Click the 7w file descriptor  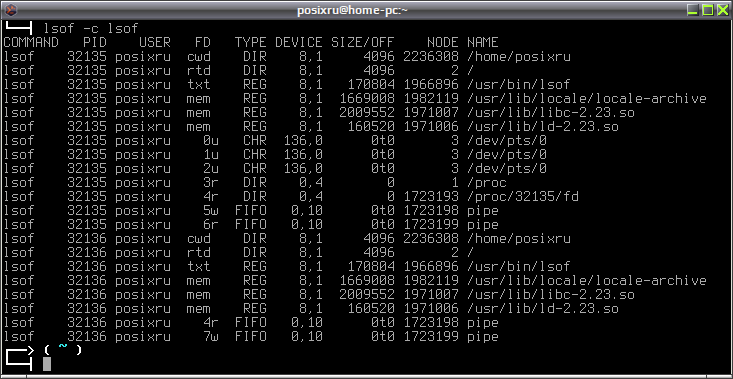coord(211,337)
